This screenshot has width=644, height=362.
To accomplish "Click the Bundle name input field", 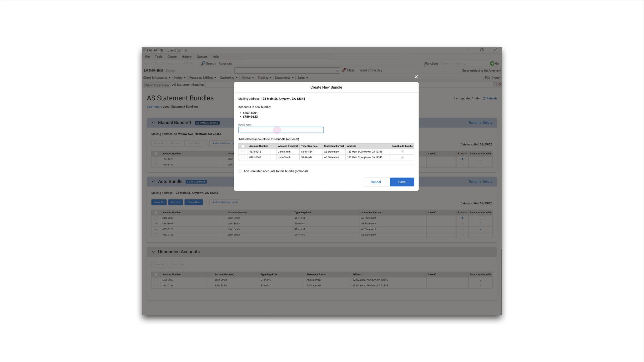I will coord(281,130).
